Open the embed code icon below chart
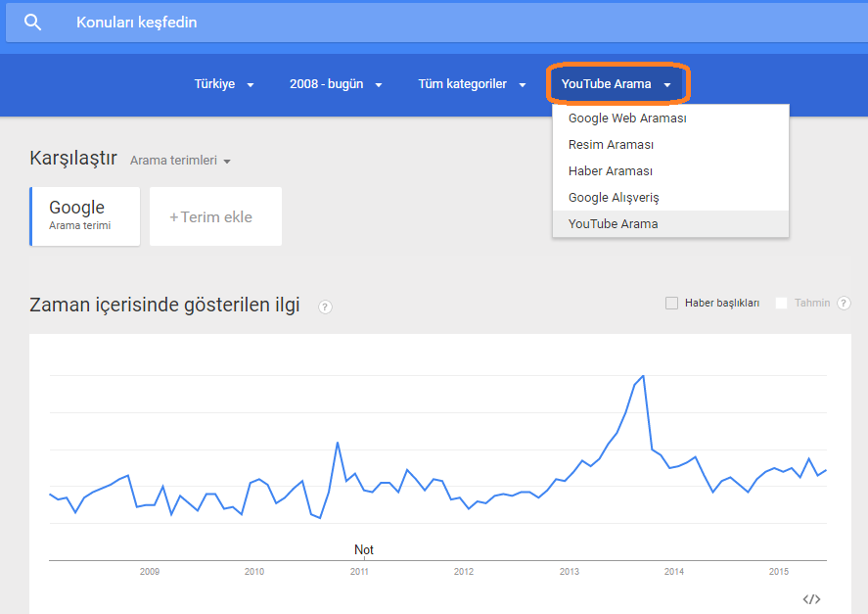The image size is (868, 614). coord(811,599)
